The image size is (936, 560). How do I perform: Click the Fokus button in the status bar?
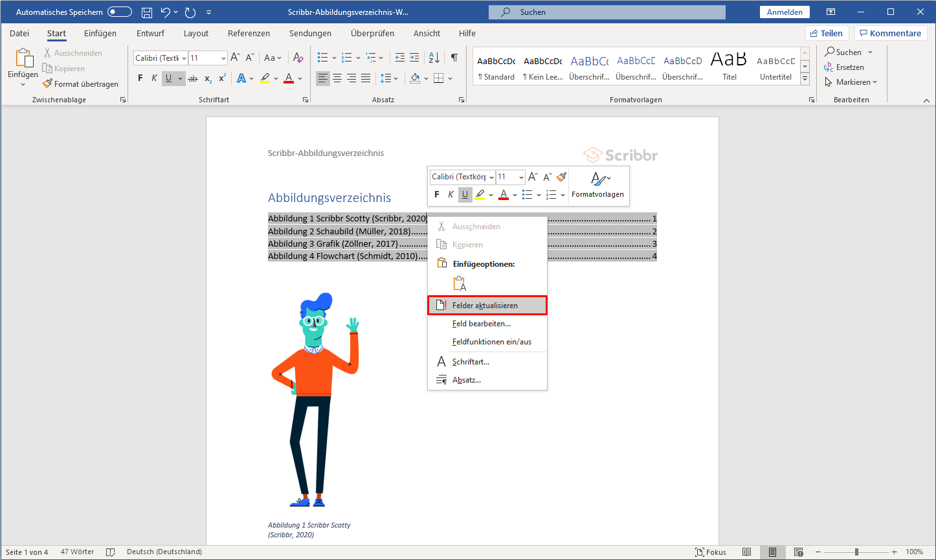click(711, 552)
